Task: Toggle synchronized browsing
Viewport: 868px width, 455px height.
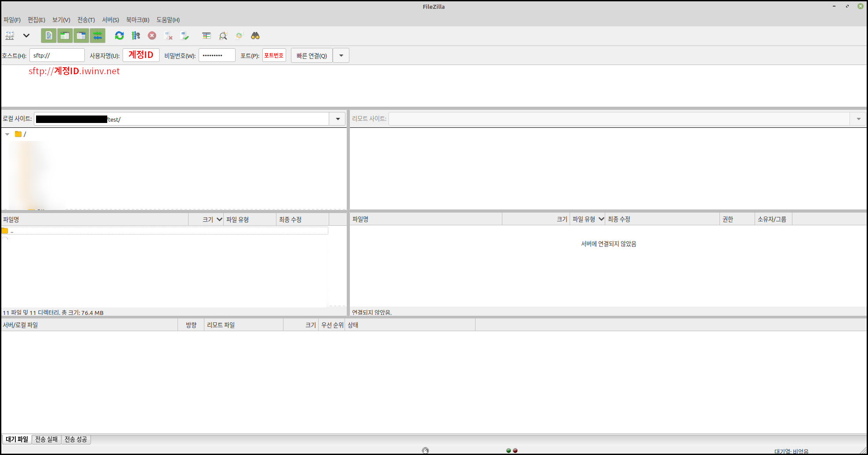Action: [x=239, y=36]
